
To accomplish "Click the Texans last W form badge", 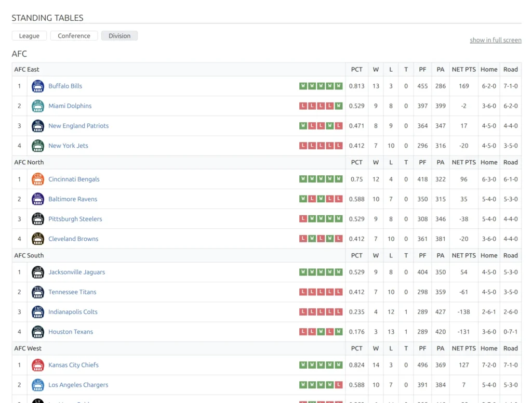I will pyautogui.click(x=339, y=332).
